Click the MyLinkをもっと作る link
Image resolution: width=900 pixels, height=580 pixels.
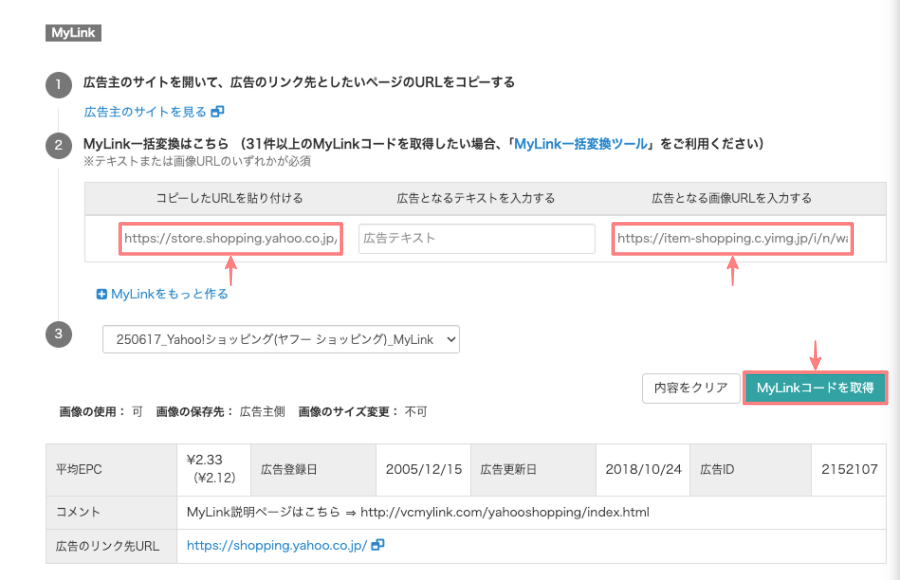[169, 294]
